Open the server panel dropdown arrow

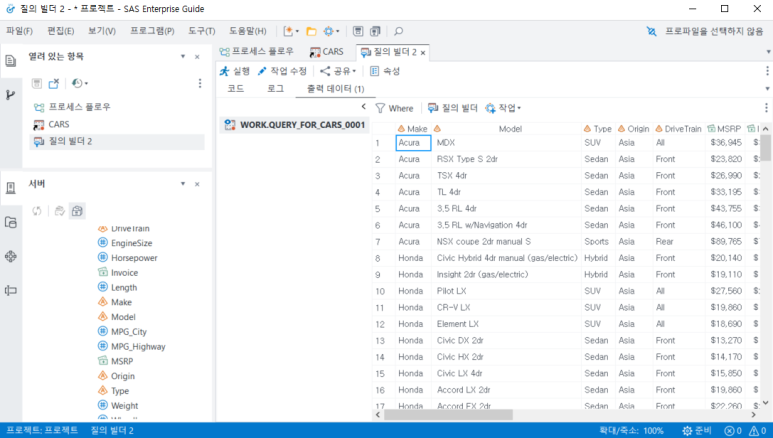(x=183, y=184)
